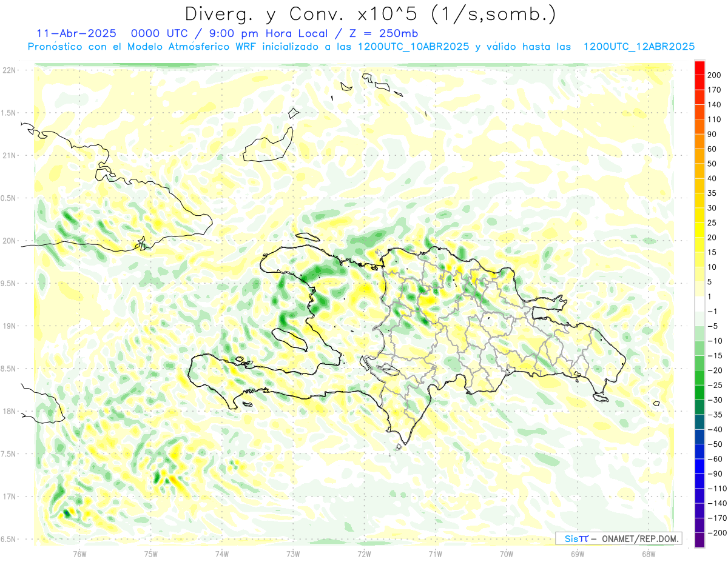Click the yellow colorbar band between 15 and 20
This screenshot has height=562, width=728.
(x=699, y=245)
